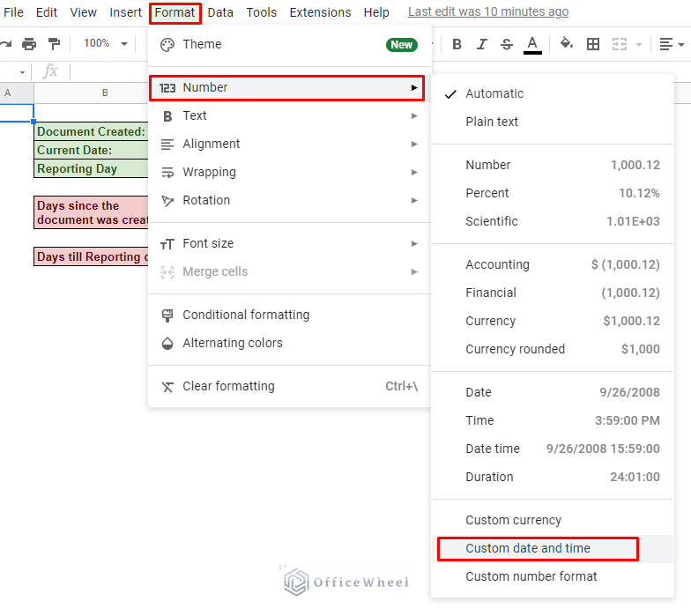This screenshot has width=691, height=616.
Task: Open the Extensions menu
Action: click(x=320, y=12)
